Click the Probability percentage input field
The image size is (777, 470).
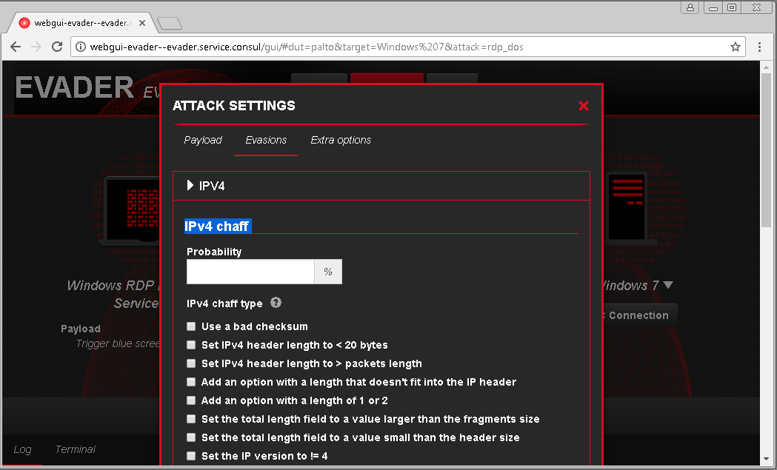[250, 272]
